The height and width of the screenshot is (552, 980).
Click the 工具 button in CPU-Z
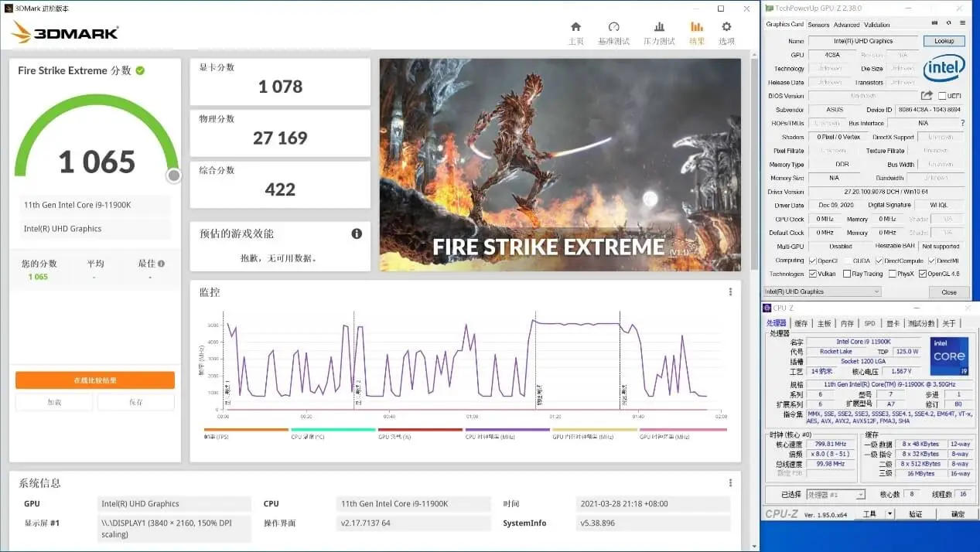click(x=870, y=514)
